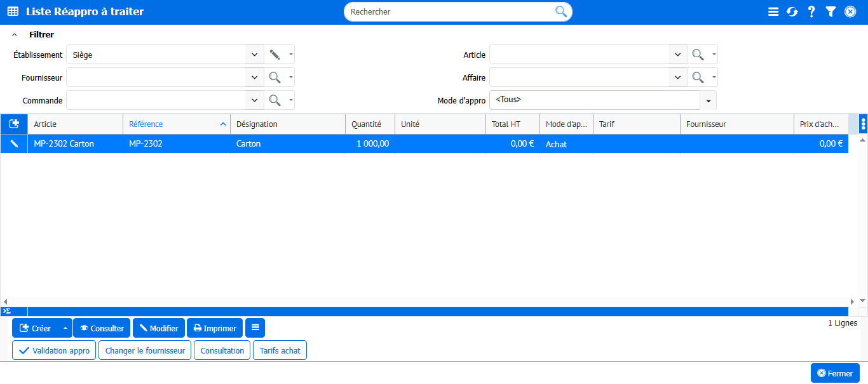This screenshot has width=868, height=384.
Task: Expand the Mode d'appro dropdown
Action: pyautogui.click(x=708, y=100)
